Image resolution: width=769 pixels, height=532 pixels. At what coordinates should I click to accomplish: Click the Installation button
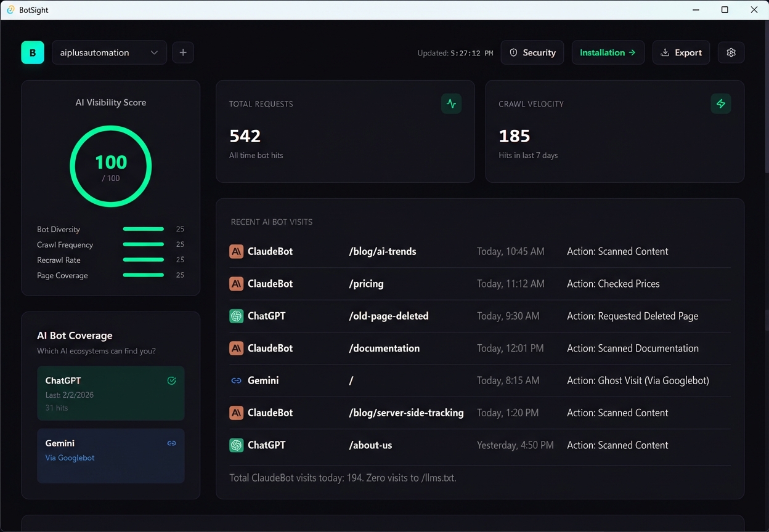click(x=608, y=52)
